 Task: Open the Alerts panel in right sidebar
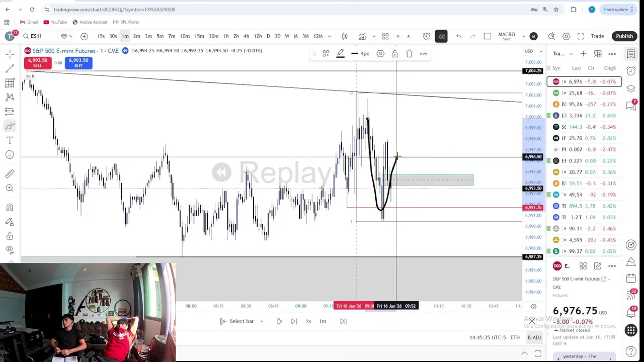(631, 71)
